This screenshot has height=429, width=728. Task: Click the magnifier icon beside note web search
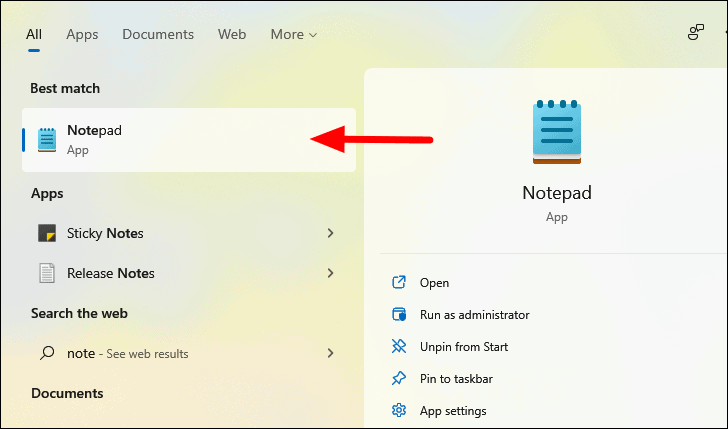tap(47, 353)
